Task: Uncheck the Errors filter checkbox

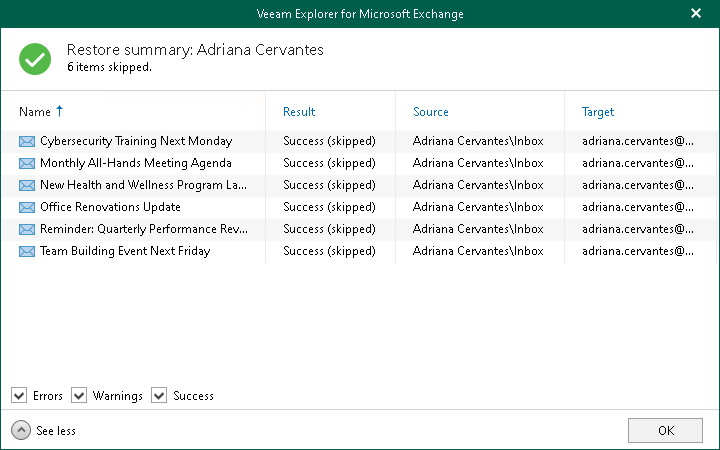Action: 19,396
